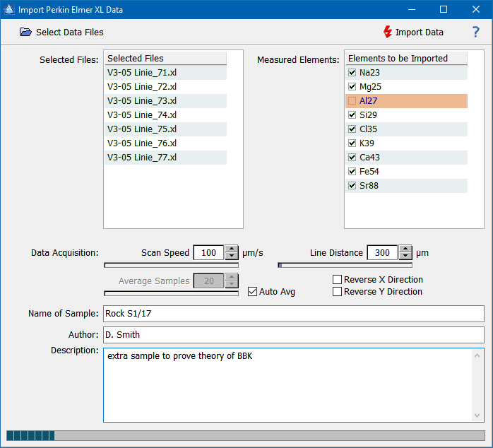
Task: Click the Elements to be Imported column header
Action: click(407, 58)
